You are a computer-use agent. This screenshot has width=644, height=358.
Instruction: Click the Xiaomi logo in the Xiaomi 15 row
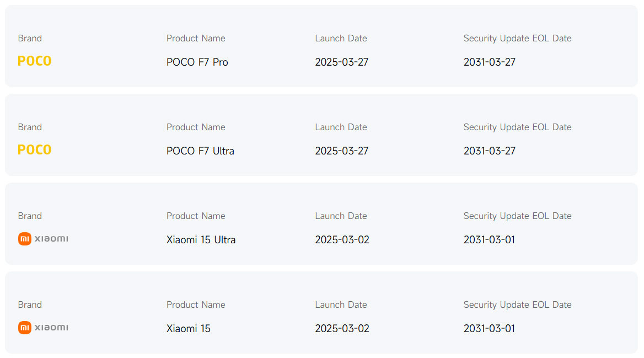tap(43, 328)
